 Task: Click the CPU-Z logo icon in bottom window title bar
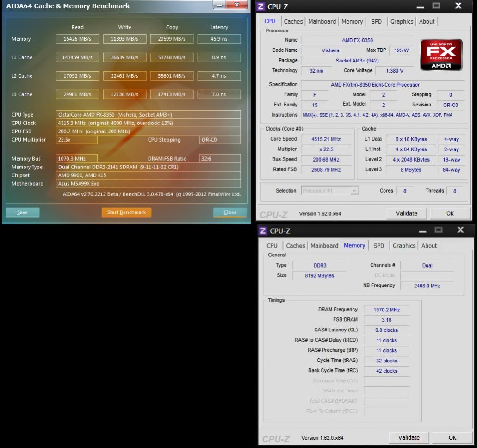263,230
